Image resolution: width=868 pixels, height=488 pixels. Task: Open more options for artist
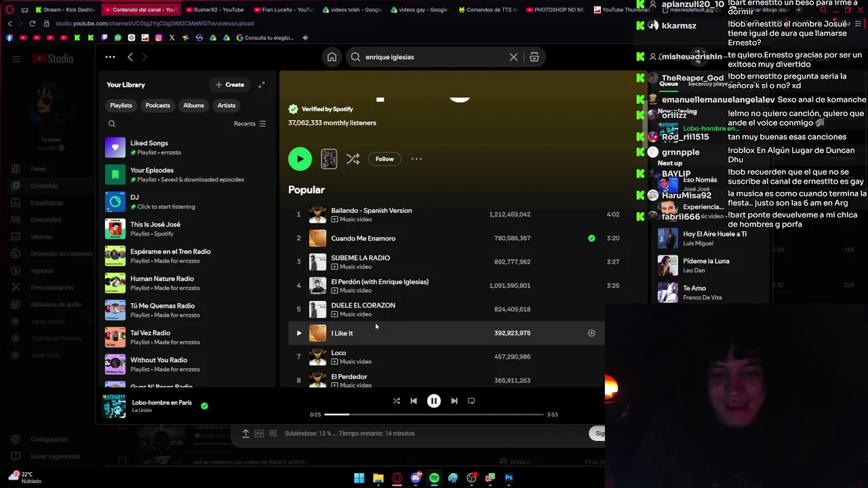point(416,159)
